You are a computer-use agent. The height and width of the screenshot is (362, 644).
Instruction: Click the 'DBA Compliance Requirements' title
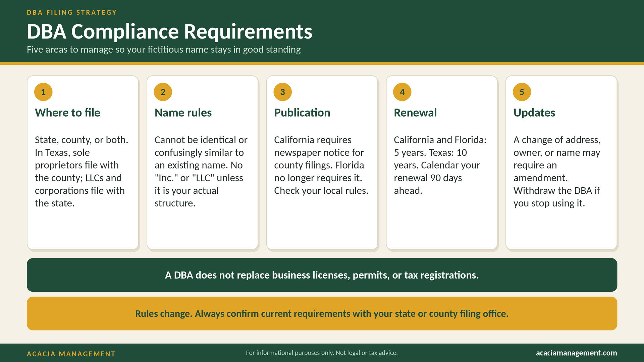(x=170, y=32)
